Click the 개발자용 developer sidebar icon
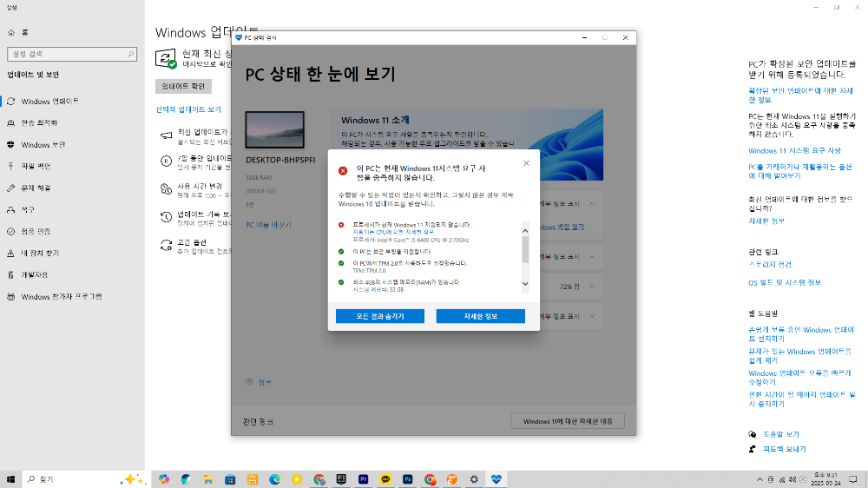The height and width of the screenshot is (488, 868). click(10, 274)
